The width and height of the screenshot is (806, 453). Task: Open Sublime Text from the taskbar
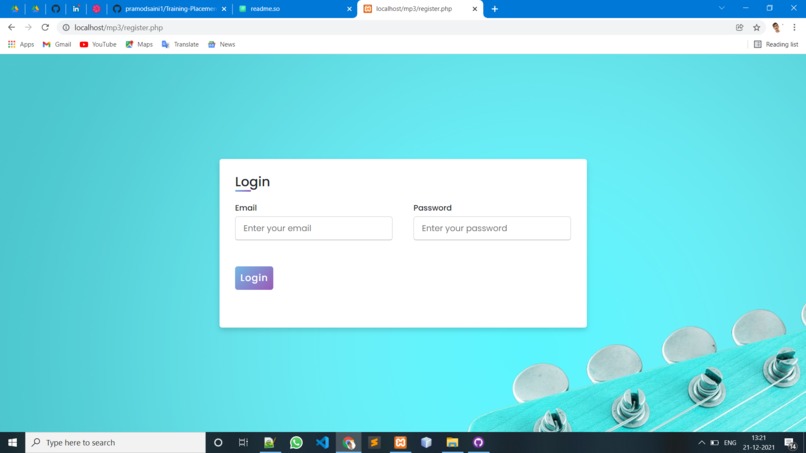tap(374, 442)
